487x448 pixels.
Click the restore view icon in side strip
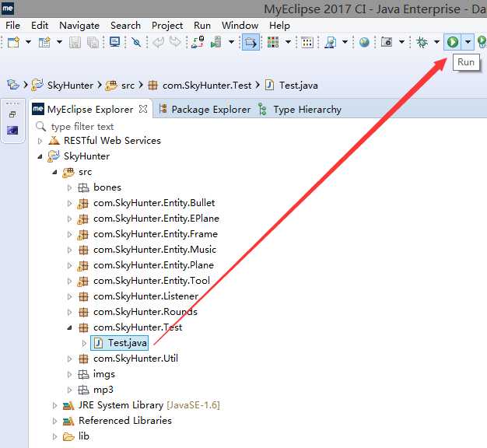pos(12,114)
